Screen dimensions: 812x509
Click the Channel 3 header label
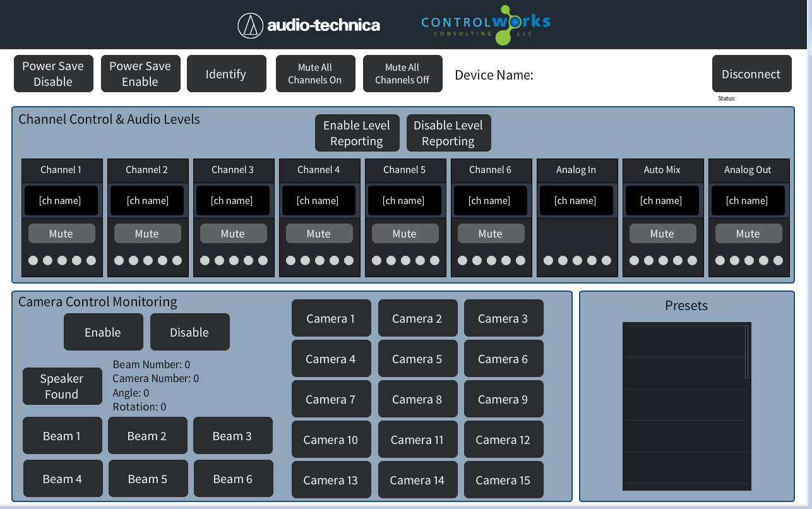point(233,170)
